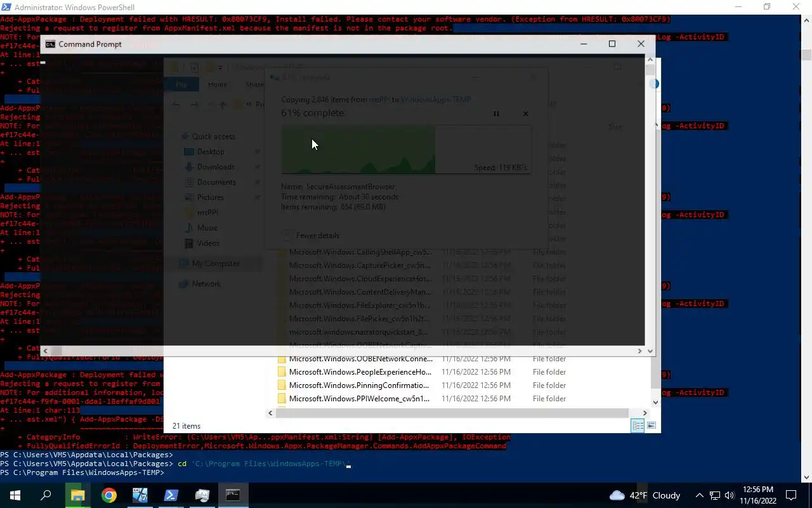
Task: Click the cd WindowsApps-TEMP command text
Action: [x=264, y=464]
